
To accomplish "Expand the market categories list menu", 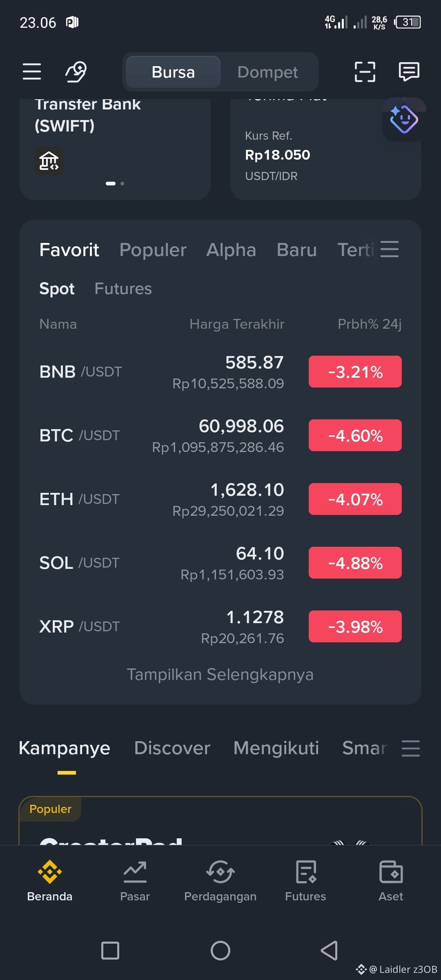I will tap(390, 249).
